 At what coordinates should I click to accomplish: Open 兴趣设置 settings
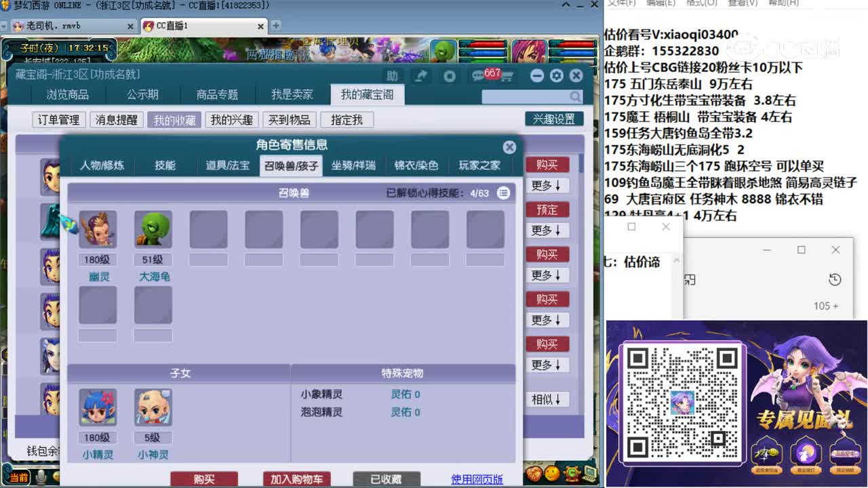coord(554,119)
